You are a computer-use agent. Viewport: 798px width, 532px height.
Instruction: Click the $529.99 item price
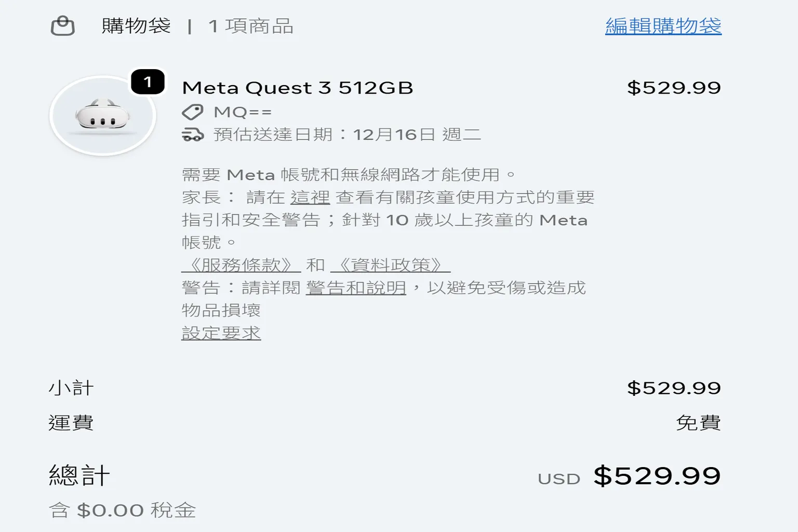674,87
